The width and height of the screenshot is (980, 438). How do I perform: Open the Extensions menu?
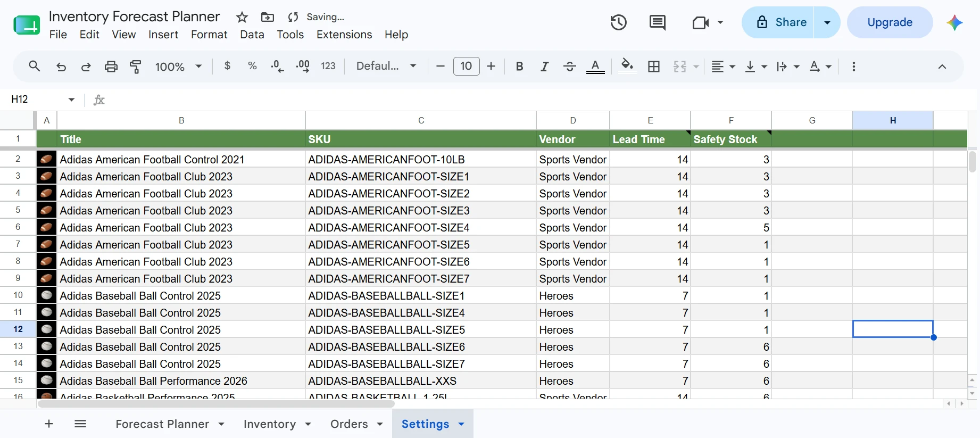point(344,35)
